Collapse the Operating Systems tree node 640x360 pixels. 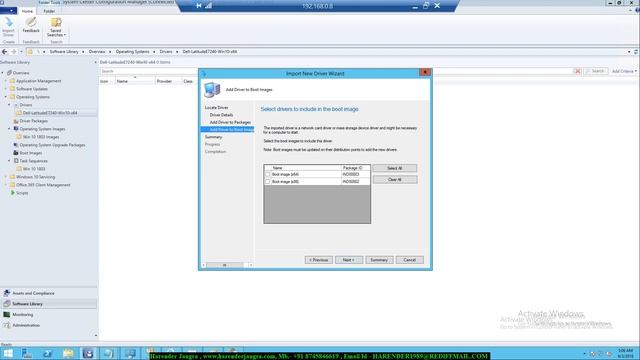[x=6, y=97]
